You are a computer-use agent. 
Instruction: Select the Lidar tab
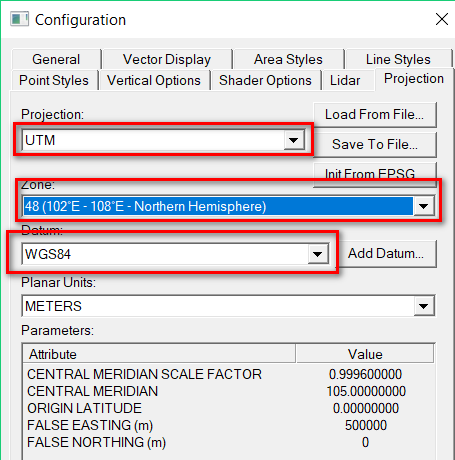pyautogui.click(x=345, y=80)
